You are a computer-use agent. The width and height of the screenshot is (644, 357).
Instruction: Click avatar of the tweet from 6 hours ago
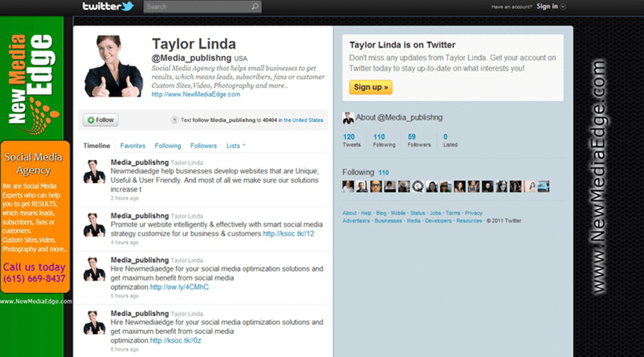[94, 323]
